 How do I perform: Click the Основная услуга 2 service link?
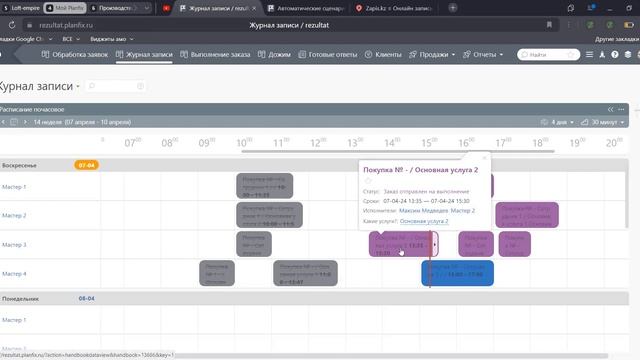click(424, 221)
